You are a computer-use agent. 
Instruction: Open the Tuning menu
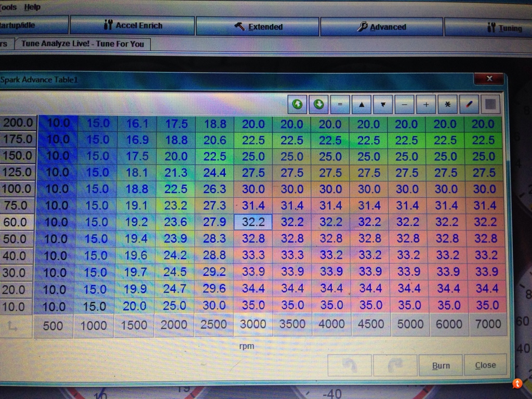(488, 28)
